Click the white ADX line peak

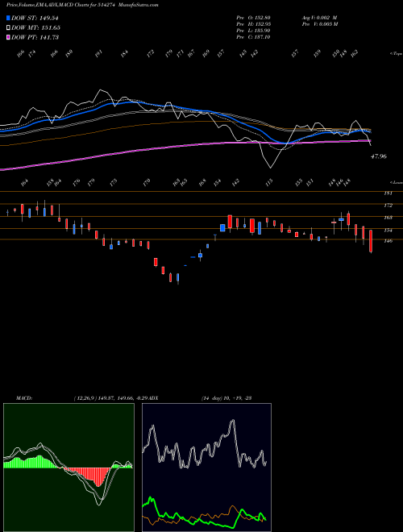[x=232, y=421]
